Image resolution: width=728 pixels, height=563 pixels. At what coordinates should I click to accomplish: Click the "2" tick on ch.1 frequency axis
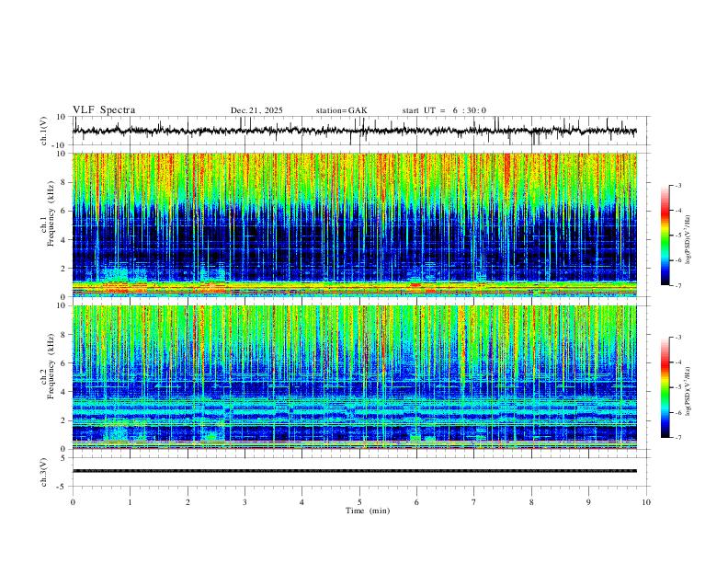[x=63, y=268]
